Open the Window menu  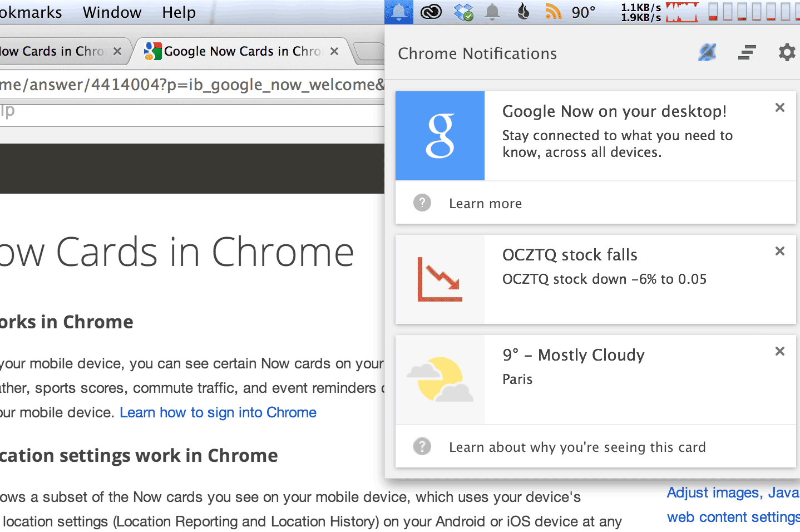click(x=112, y=12)
